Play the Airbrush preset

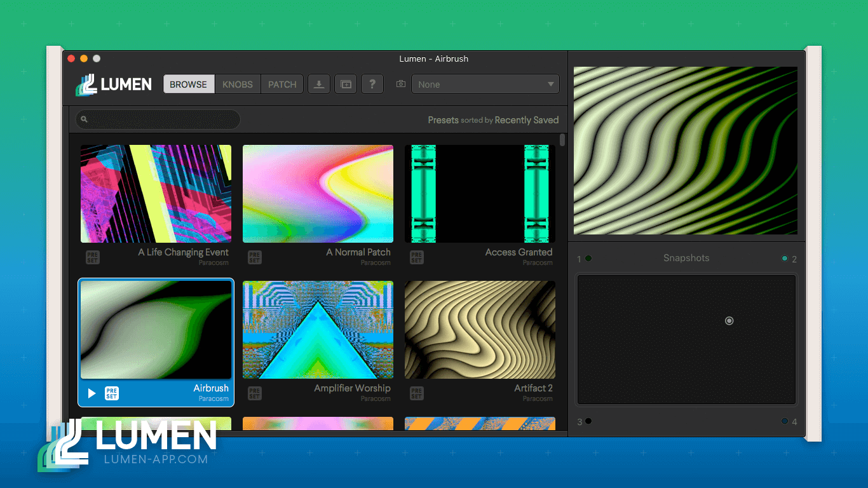point(92,393)
